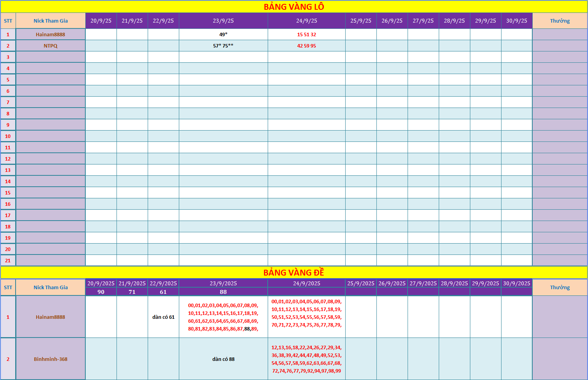Screen dimensions: 588x380
Task: Select the red 15 51 32 cell
Action: pyautogui.click(x=307, y=34)
